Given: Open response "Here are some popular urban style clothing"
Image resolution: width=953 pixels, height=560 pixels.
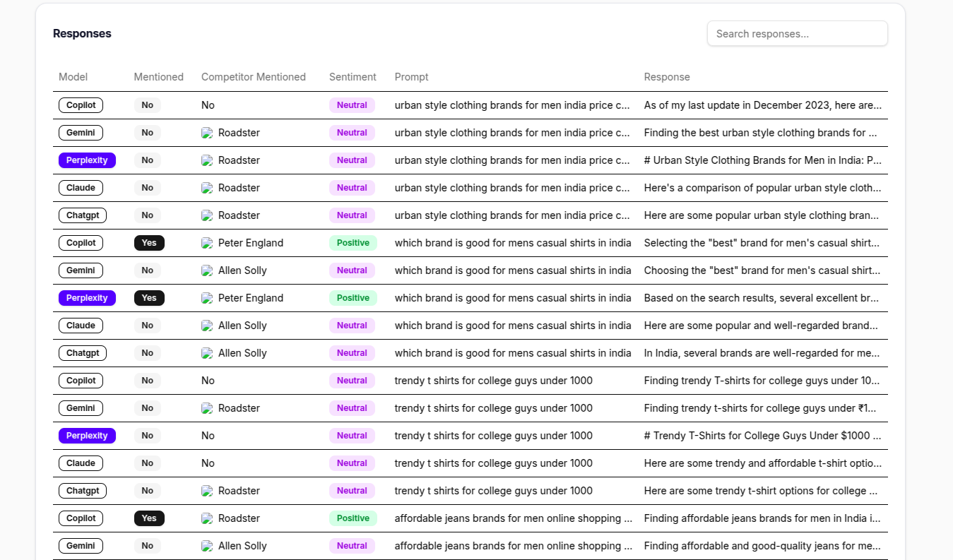Looking at the screenshot, I should pos(762,215).
